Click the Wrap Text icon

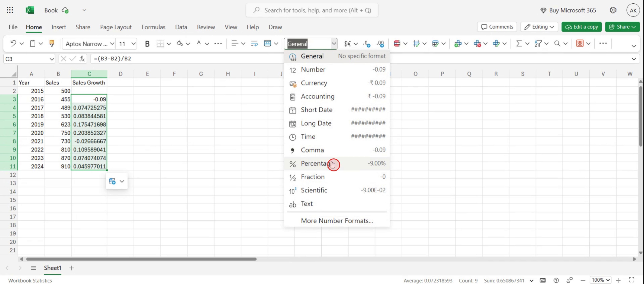pyautogui.click(x=254, y=44)
